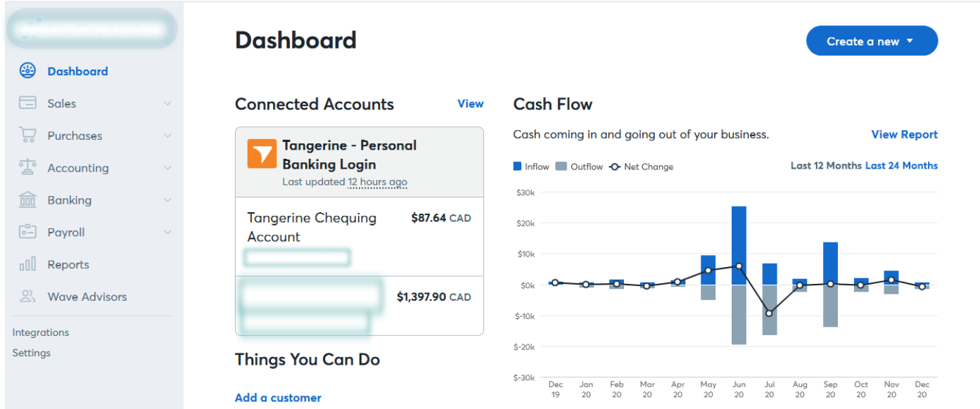
Task: Click the Tangerine logo on the connected account
Action: coord(261,155)
